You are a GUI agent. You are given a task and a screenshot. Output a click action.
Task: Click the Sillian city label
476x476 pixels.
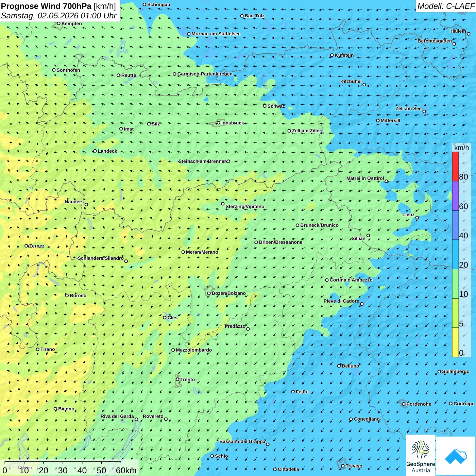(358, 238)
